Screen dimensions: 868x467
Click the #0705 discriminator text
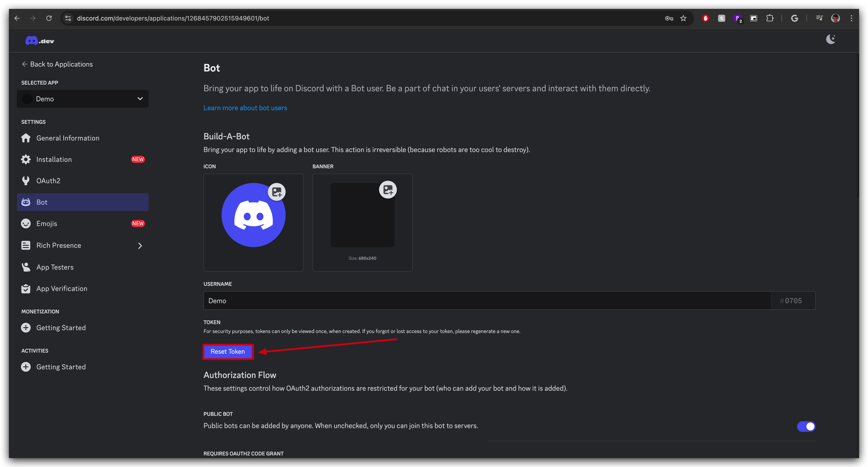pos(791,301)
